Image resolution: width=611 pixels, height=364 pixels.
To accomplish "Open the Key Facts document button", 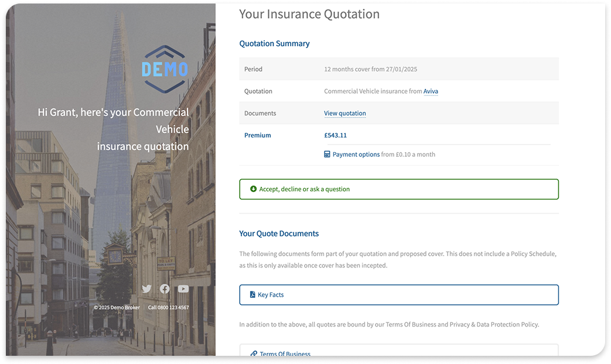I will pyautogui.click(x=398, y=295).
